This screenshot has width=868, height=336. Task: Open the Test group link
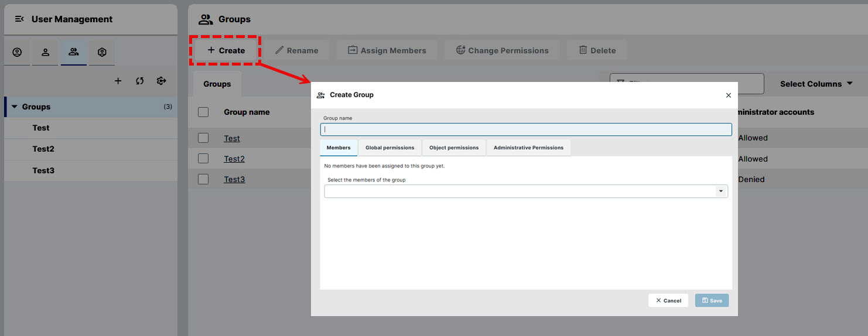click(x=232, y=138)
